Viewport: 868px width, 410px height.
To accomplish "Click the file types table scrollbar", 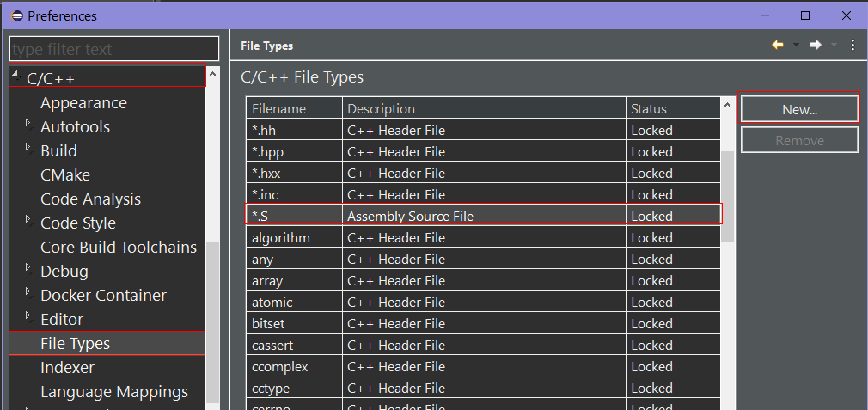I will (x=728, y=197).
